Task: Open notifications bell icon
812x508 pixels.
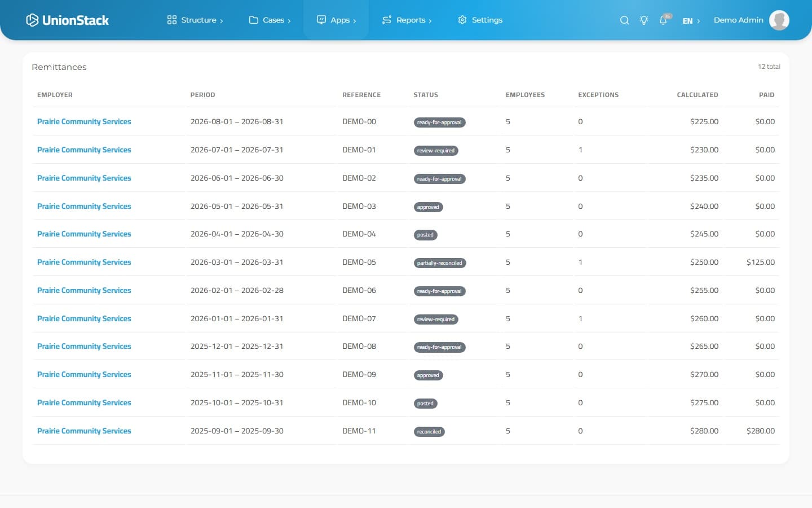Action: click(663, 20)
